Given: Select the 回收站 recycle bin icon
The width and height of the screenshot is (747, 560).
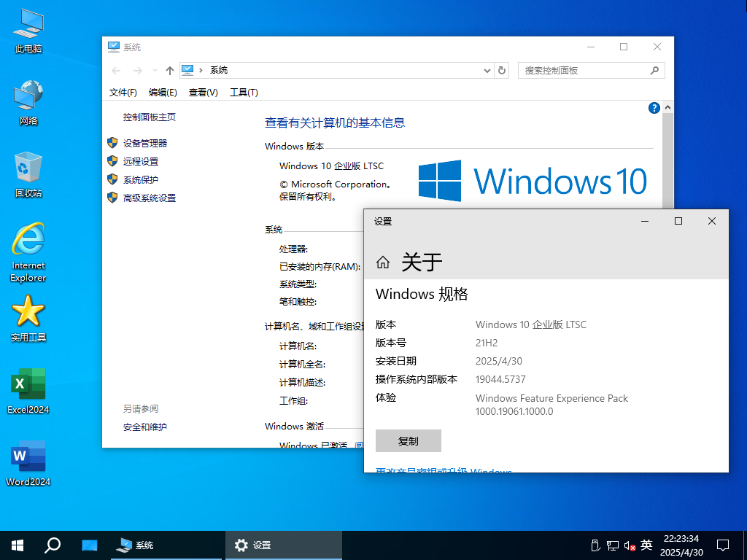Looking at the screenshot, I should tap(28, 175).
